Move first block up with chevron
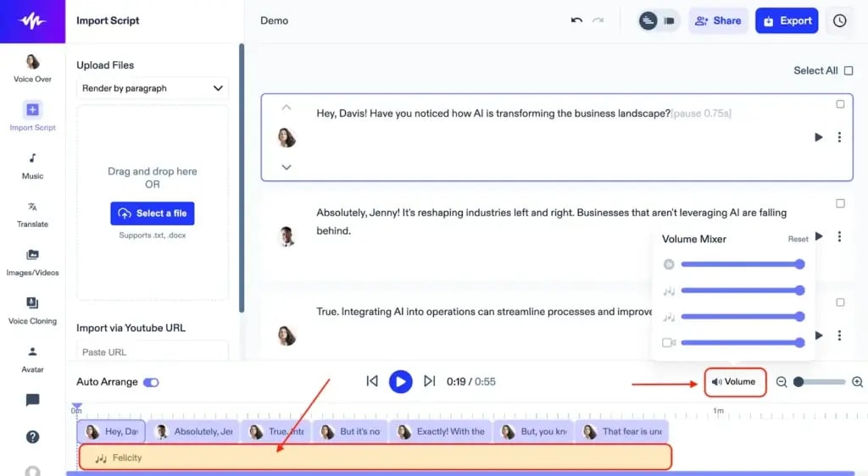 click(x=287, y=108)
